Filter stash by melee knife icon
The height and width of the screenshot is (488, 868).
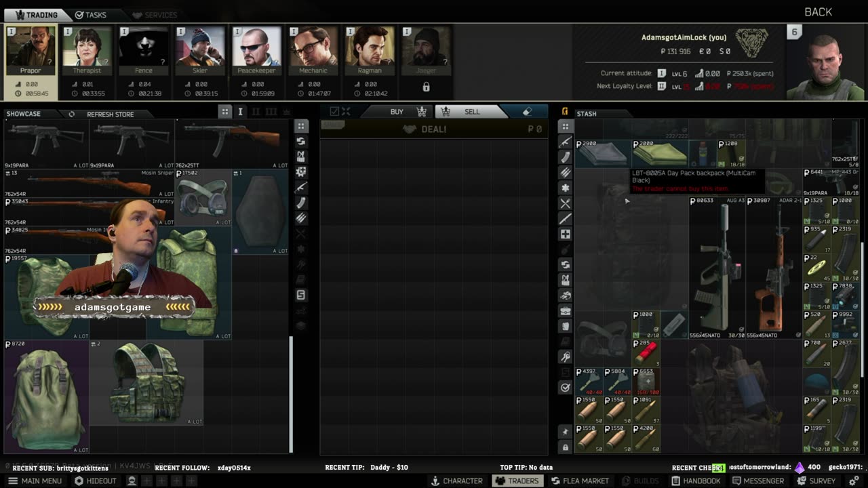point(565,218)
